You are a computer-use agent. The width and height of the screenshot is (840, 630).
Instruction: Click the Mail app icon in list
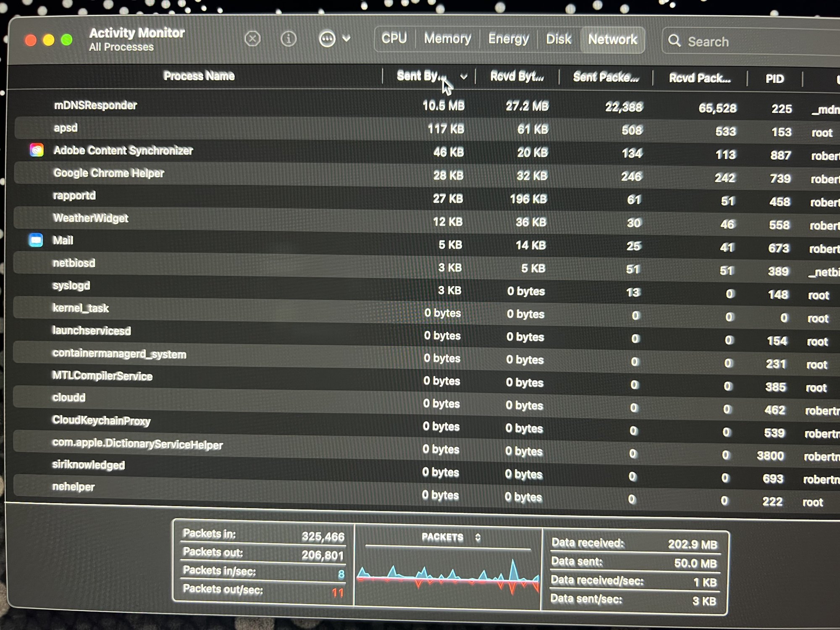pyautogui.click(x=36, y=240)
